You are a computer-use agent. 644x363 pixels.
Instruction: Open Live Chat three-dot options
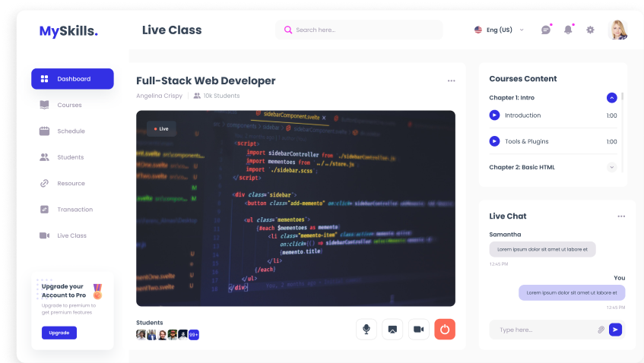pyautogui.click(x=621, y=216)
